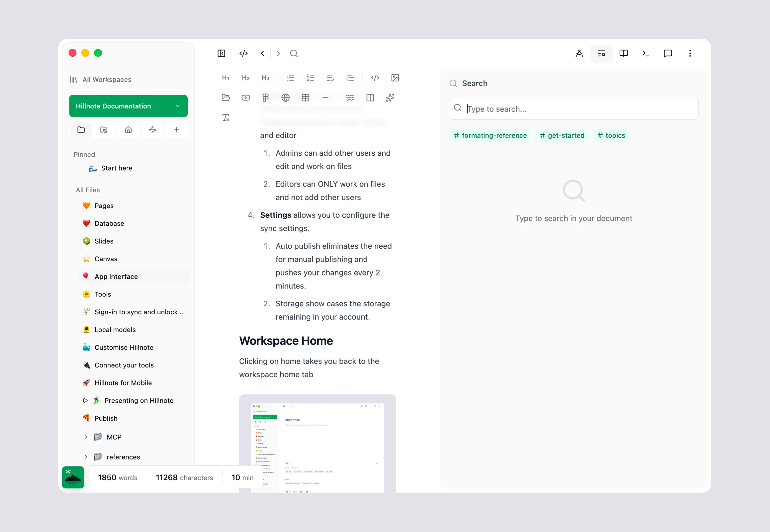Select the get-started tag

(562, 135)
